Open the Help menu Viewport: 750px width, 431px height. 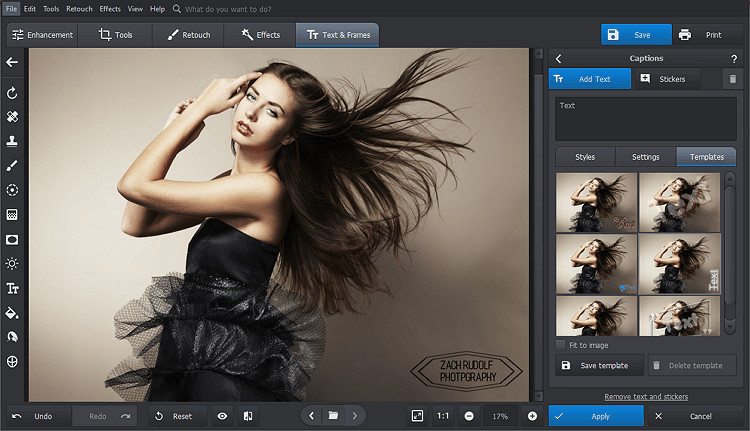point(157,9)
